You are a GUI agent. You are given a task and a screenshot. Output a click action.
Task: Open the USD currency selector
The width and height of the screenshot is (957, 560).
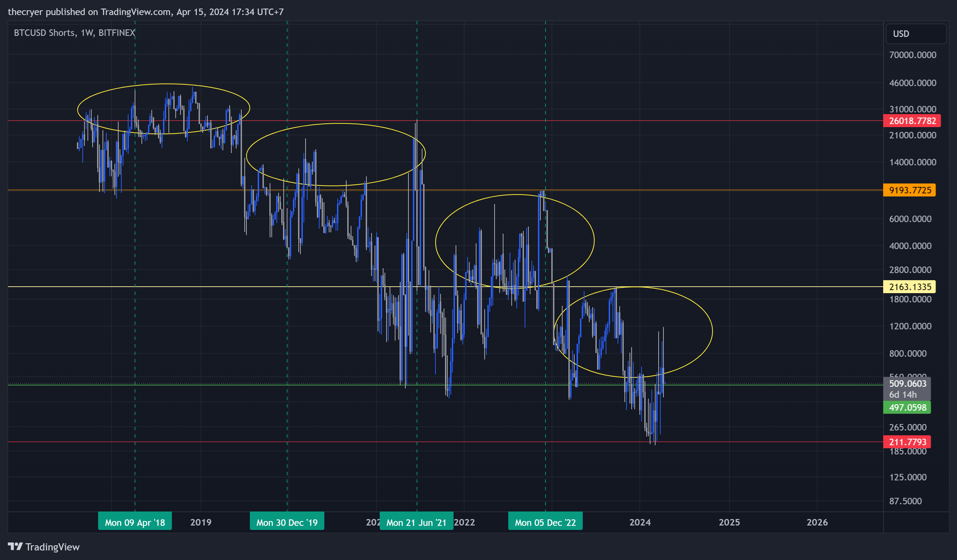coord(916,34)
